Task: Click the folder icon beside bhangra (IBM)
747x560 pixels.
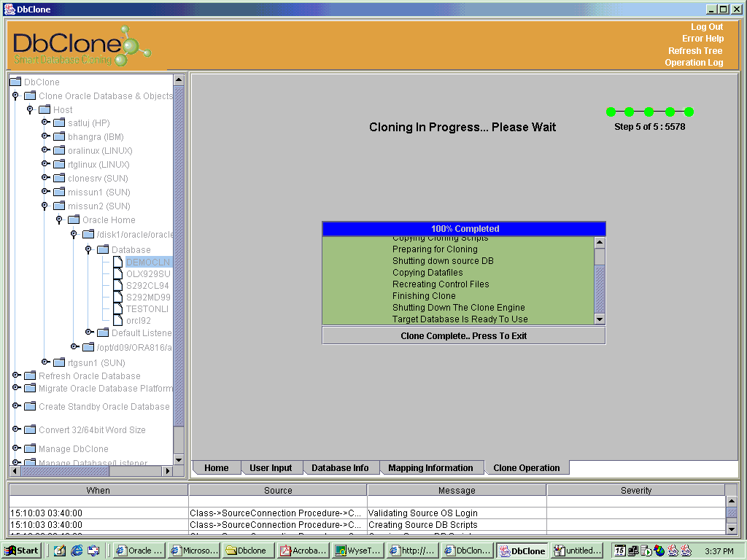Action: click(x=59, y=136)
